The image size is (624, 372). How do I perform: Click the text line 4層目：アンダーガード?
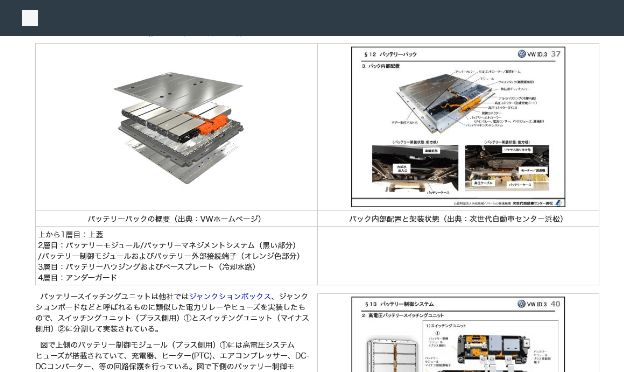click(78, 277)
